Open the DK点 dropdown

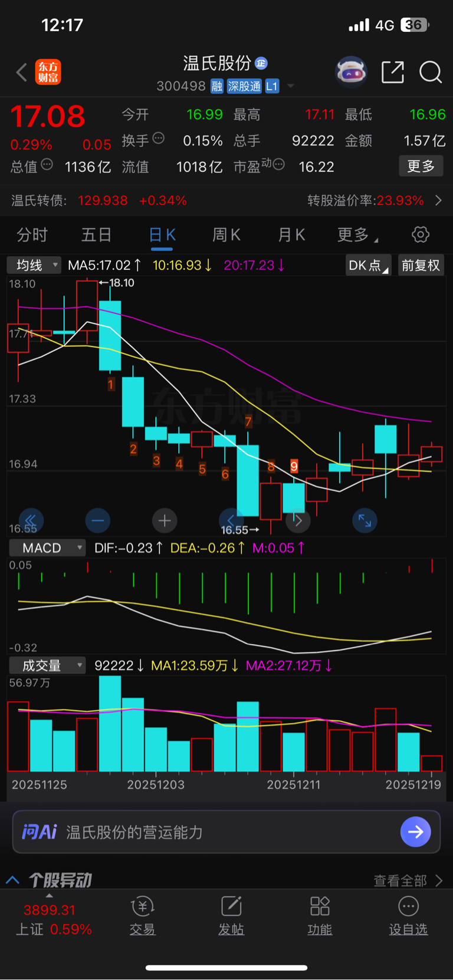point(368,265)
